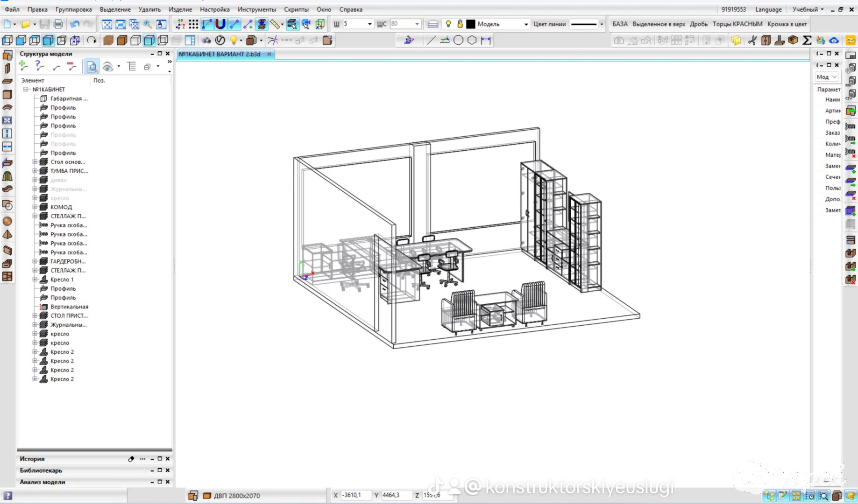Click the Кромка в цвет button
The image size is (858, 504).
(x=787, y=24)
